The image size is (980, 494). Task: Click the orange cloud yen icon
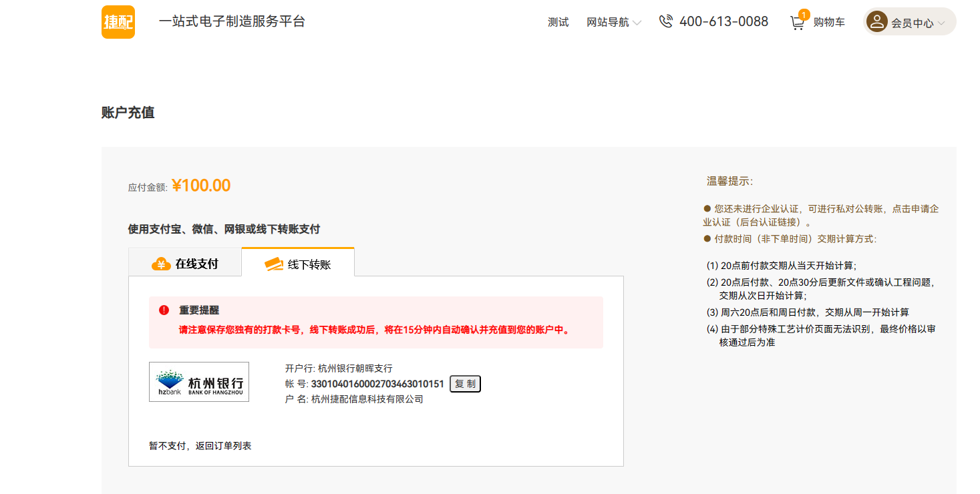click(x=161, y=264)
